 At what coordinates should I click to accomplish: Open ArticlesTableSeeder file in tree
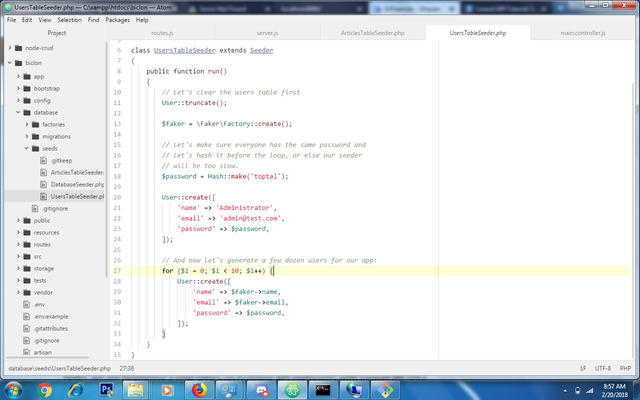coord(77,172)
